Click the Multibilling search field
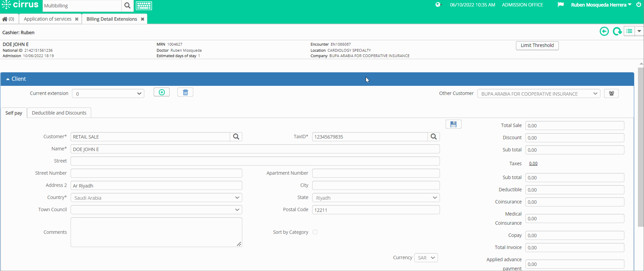The height and width of the screenshot is (271, 644). click(x=82, y=5)
